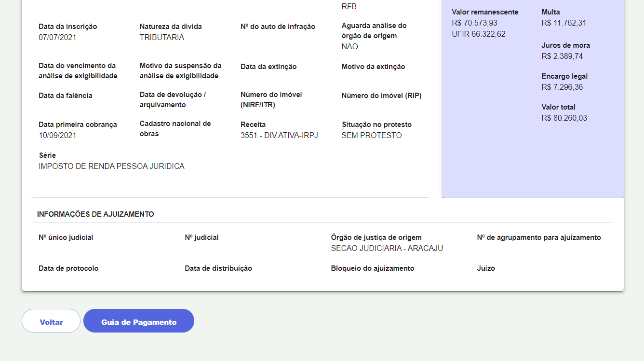Click the NAO value under Aguarda análise

pyautogui.click(x=349, y=47)
